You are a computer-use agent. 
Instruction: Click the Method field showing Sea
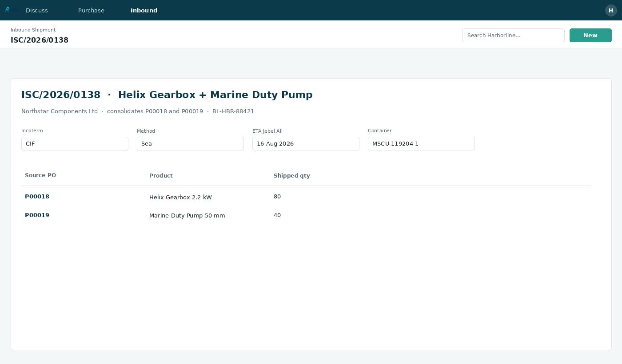click(190, 143)
